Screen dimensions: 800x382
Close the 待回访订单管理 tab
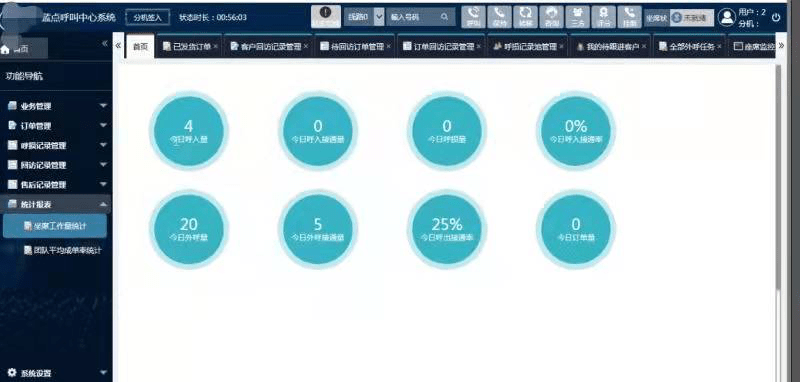(x=388, y=46)
